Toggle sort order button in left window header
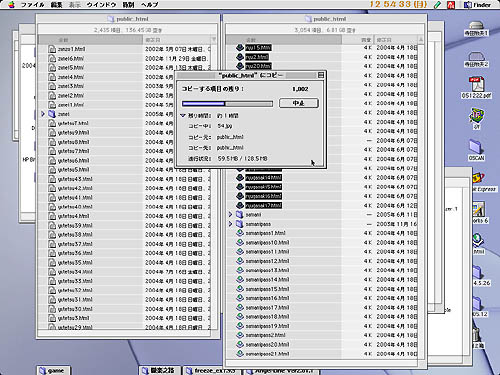The width and height of the screenshot is (500, 375). (x=214, y=40)
